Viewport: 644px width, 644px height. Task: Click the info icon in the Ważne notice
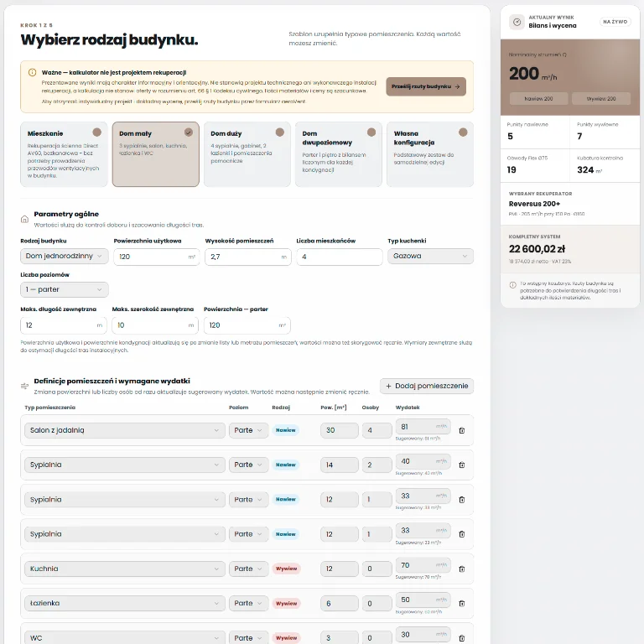(32, 72)
